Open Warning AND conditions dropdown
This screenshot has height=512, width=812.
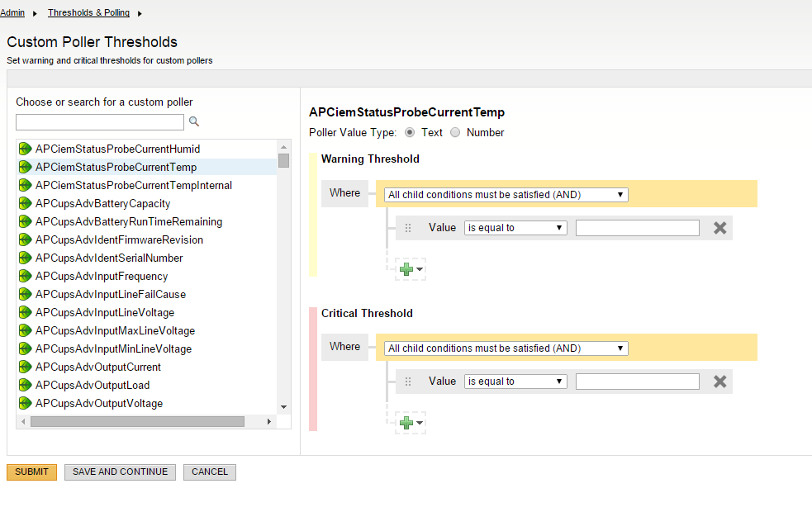pos(506,195)
